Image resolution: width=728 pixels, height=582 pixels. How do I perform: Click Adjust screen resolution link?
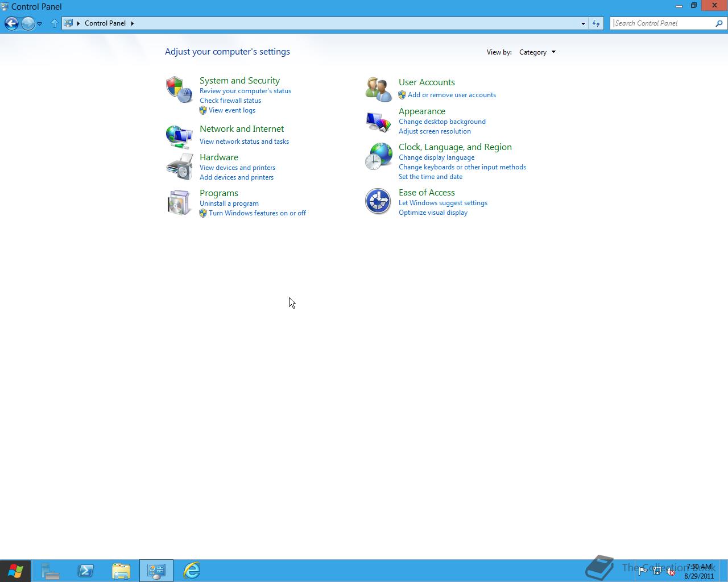tap(435, 131)
